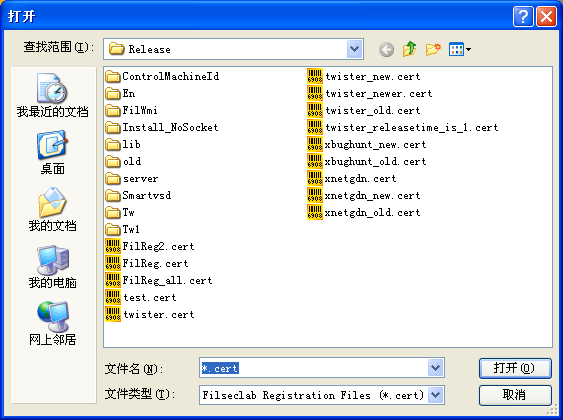Click the 取消 cancel button

point(515,395)
